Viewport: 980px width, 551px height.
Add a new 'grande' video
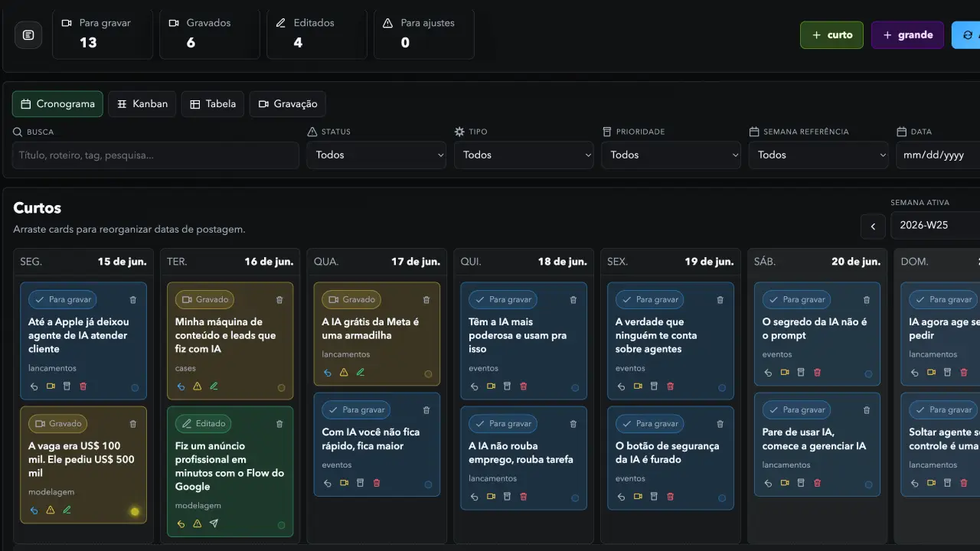coord(907,35)
